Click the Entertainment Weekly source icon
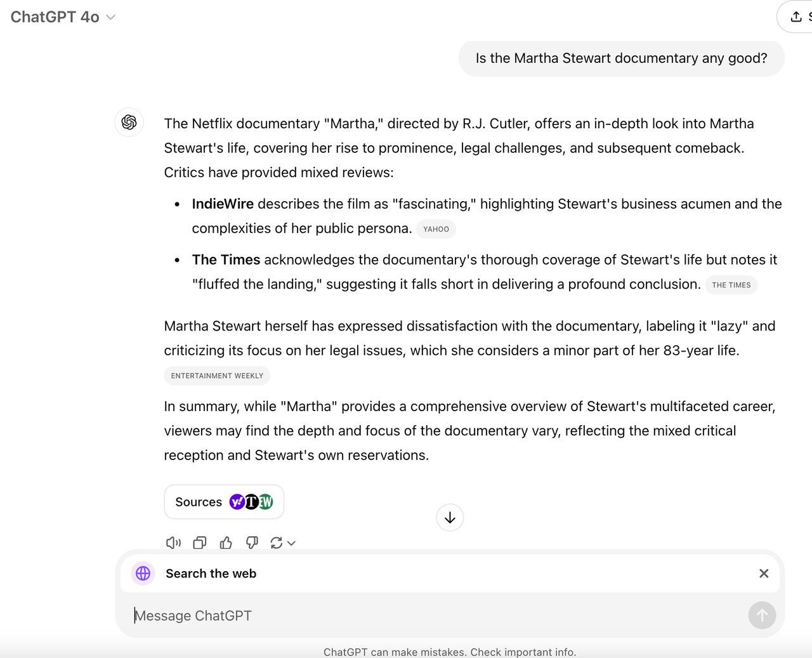This screenshot has width=812, height=658. click(x=266, y=502)
